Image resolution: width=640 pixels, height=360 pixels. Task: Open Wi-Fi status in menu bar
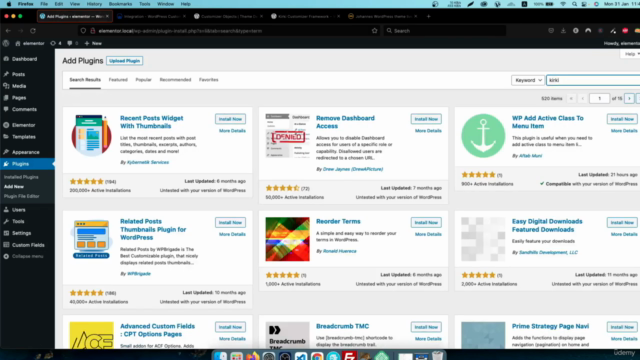pos(563,4)
